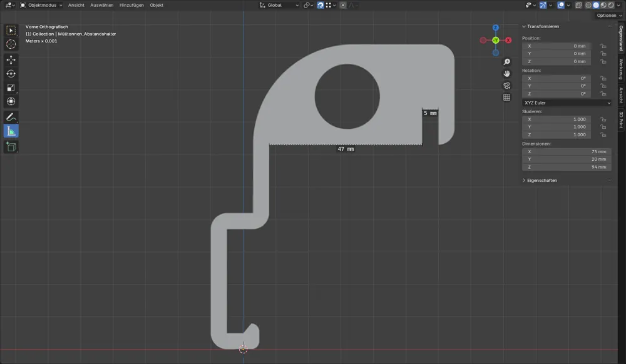
Task: Select the Rotate tool
Action: 11,74
